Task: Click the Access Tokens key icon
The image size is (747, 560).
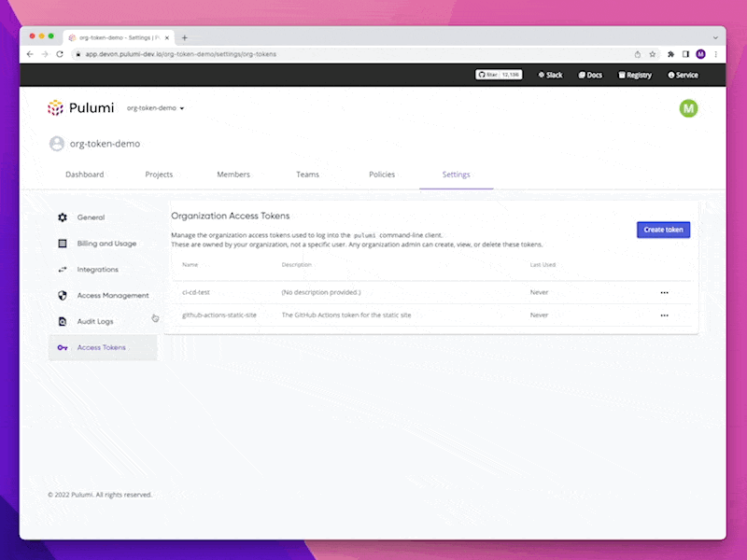Action: click(x=63, y=347)
